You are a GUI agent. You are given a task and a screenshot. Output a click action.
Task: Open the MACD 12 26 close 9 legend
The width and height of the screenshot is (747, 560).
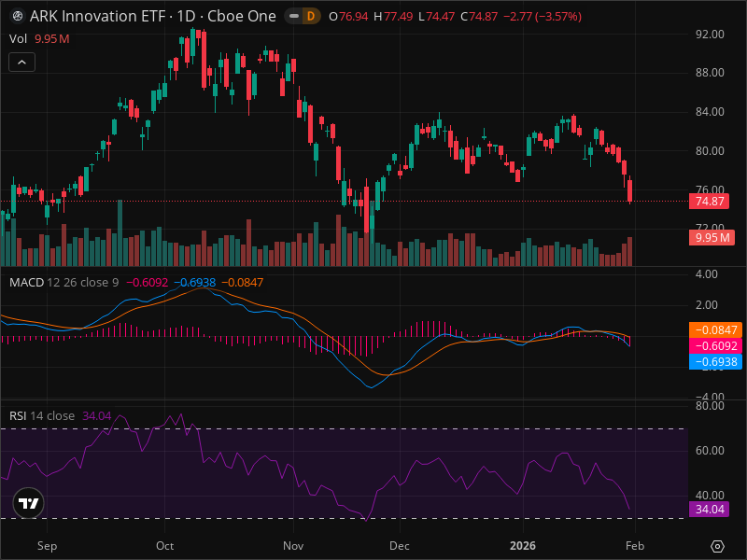[x=63, y=283]
